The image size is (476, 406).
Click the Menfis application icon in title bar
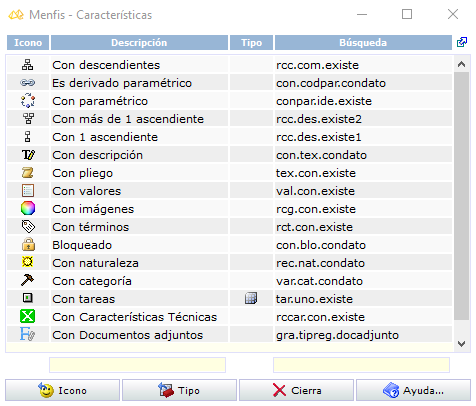(16, 15)
